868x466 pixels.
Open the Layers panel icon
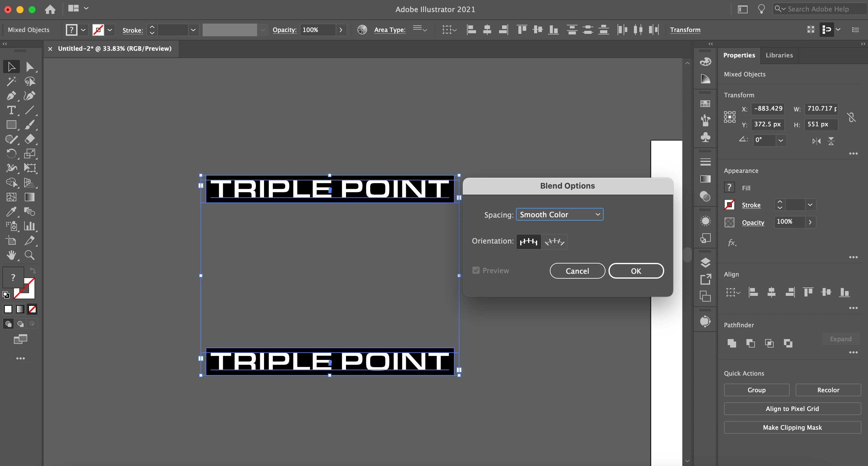tap(705, 263)
